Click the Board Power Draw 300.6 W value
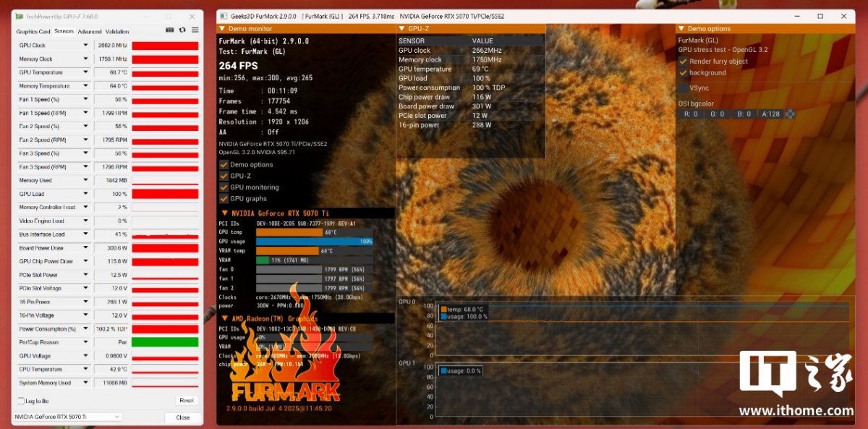 tap(111, 248)
